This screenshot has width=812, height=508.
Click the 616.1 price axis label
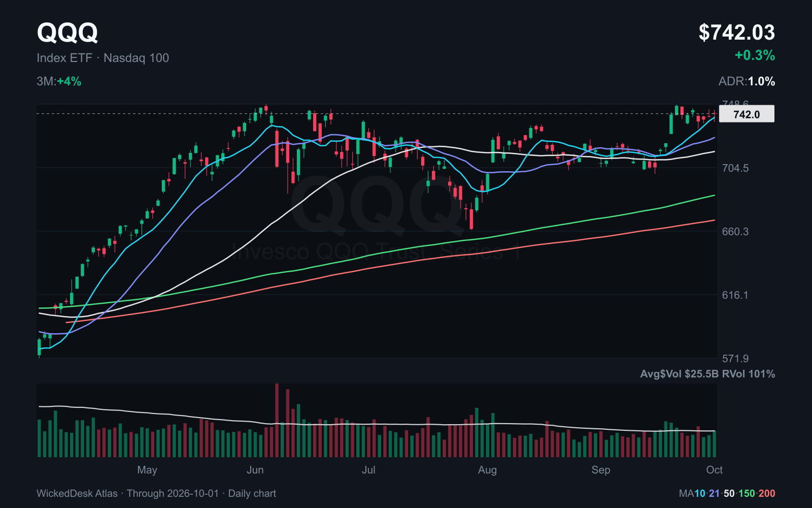(735, 295)
